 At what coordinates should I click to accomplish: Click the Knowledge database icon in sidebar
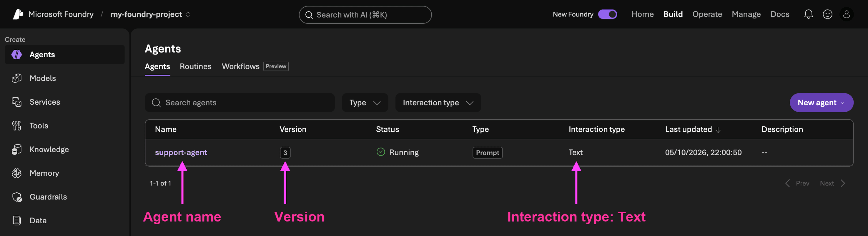pyautogui.click(x=16, y=150)
